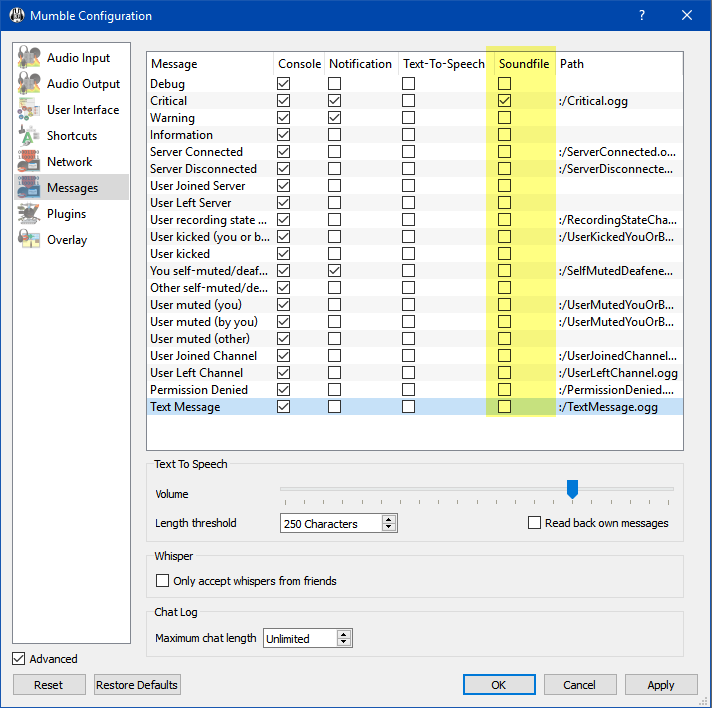Enable Notification for Debug row
712x708 pixels.
[x=334, y=84]
